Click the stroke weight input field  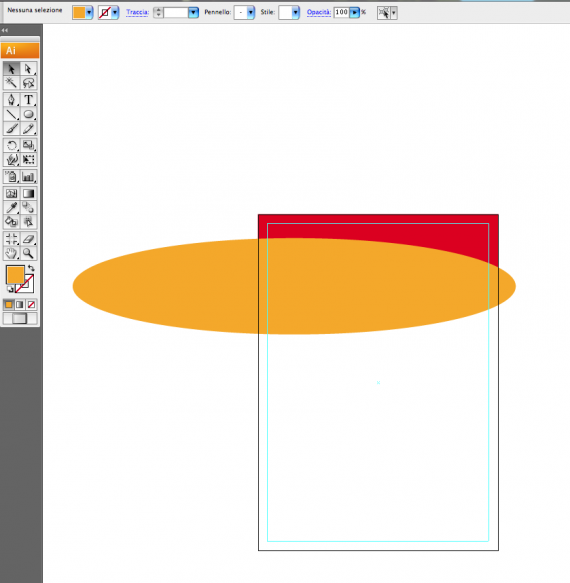(176, 12)
